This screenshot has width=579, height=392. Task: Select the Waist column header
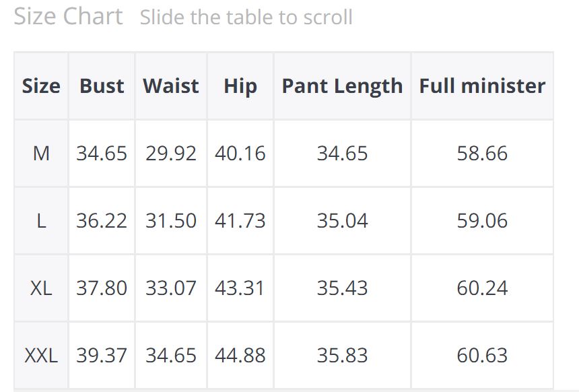(x=171, y=86)
